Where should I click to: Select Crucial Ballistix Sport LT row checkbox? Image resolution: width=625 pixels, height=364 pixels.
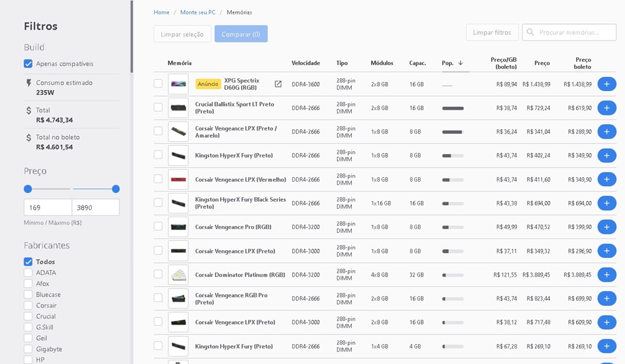(158, 107)
